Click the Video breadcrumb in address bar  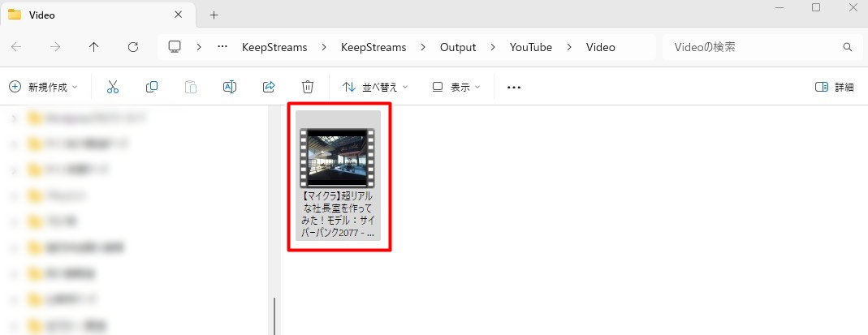point(601,48)
